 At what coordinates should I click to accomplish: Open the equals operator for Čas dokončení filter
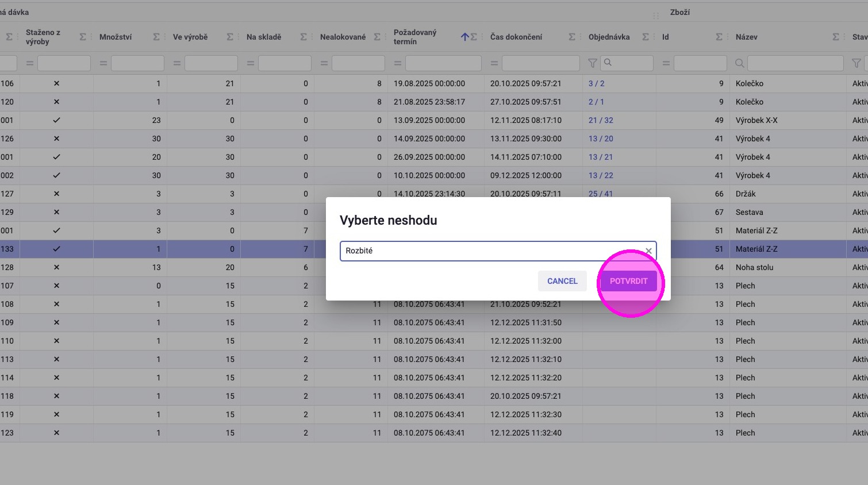pos(494,63)
